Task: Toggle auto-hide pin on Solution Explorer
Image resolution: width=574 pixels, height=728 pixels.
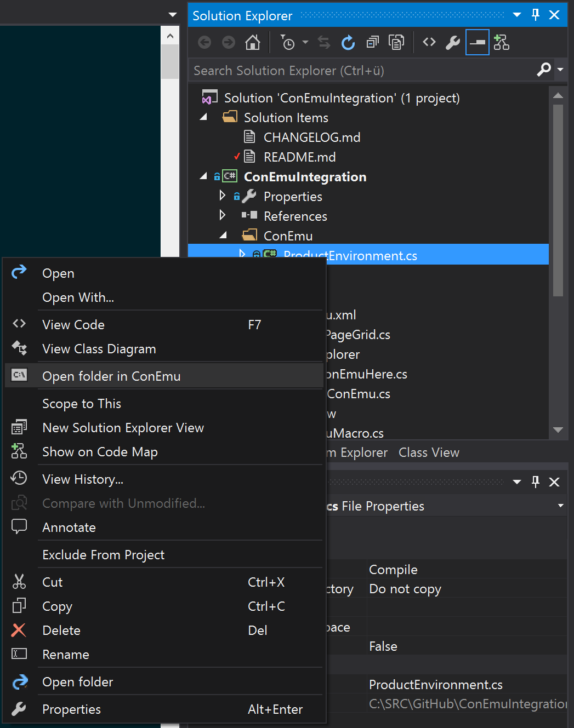Action: 536,15
